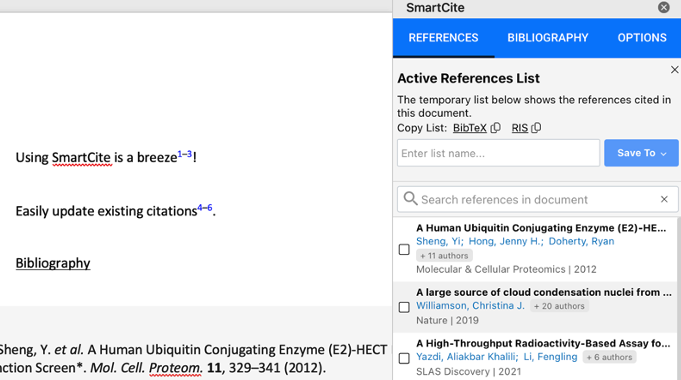
Task: Click the search magnifier icon
Action: 410,199
